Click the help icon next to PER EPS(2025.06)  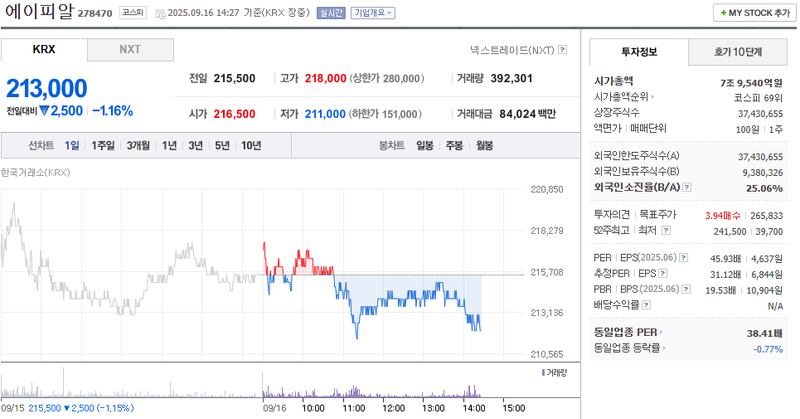pyautogui.click(x=684, y=258)
